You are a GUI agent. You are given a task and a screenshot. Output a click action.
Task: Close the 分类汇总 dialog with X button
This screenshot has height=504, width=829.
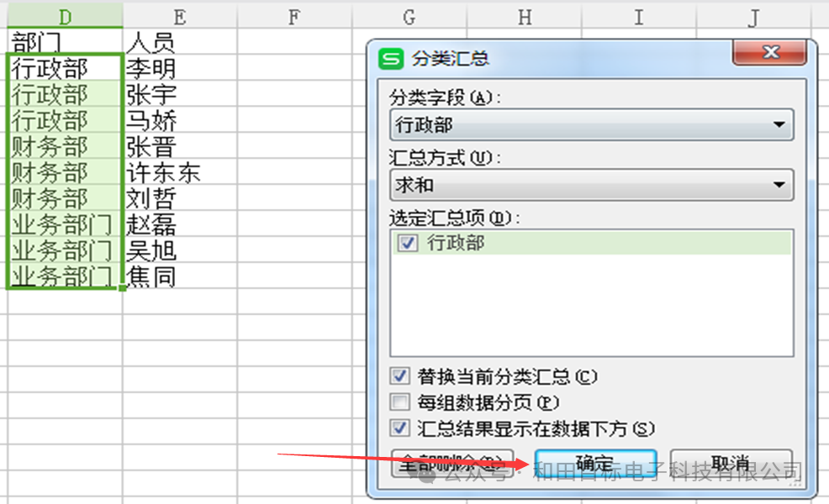pos(770,52)
